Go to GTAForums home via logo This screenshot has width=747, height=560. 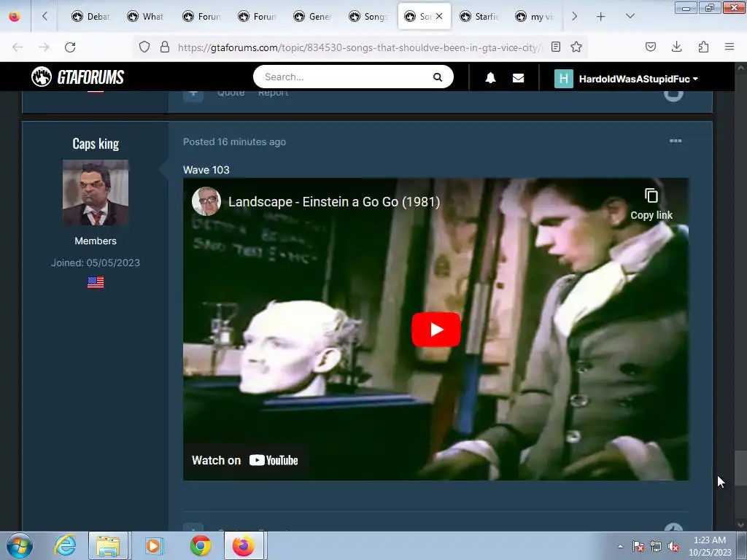tap(77, 77)
